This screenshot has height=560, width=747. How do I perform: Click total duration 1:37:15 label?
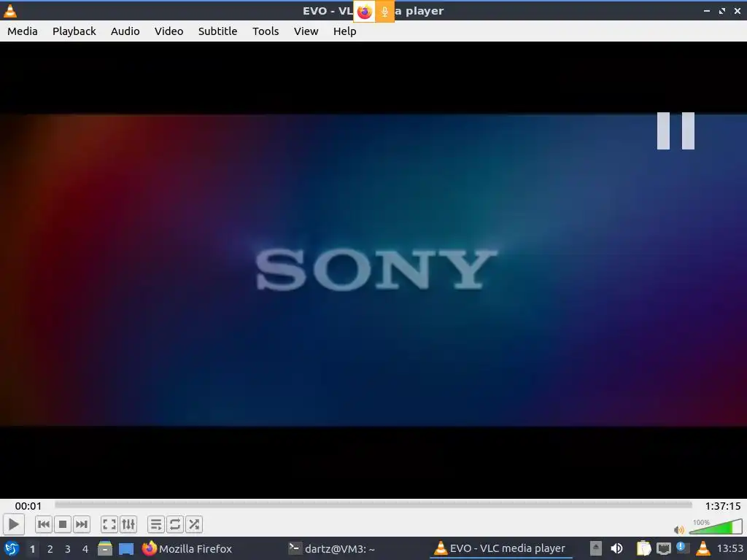(x=723, y=506)
